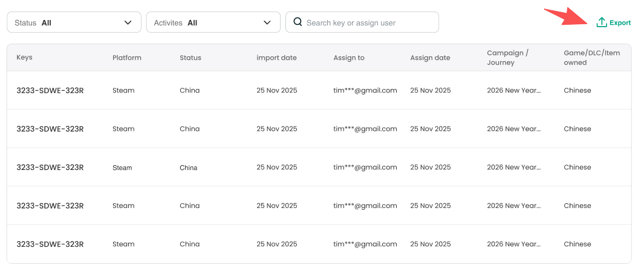Click the Export upload icon

point(601,22)
